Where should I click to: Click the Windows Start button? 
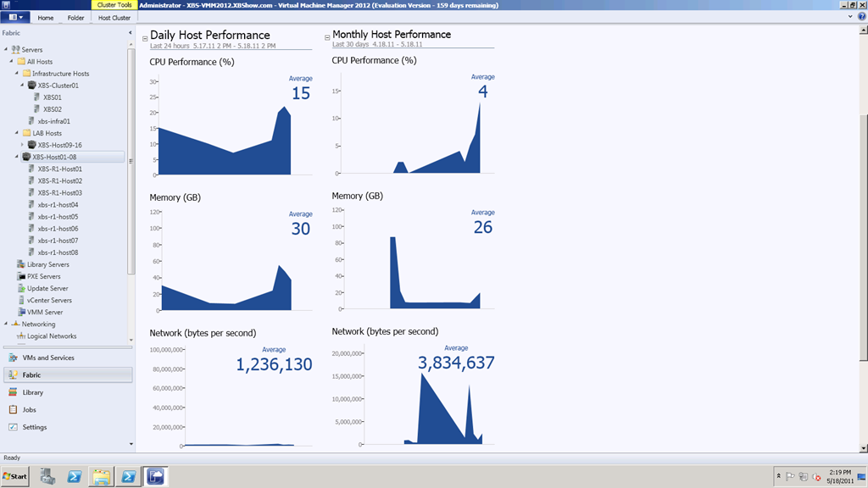tap(14, 476)
